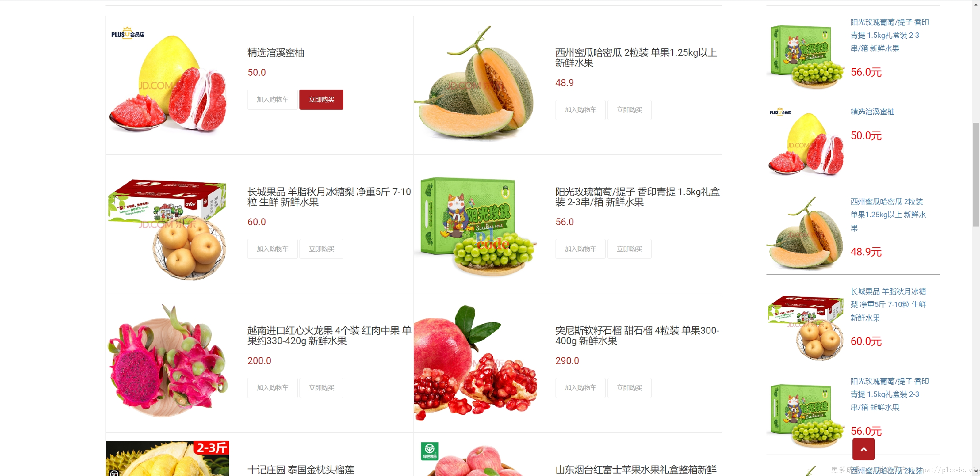Buy 越南进口红心火龙果 immediately

click(x=321, y=388)
